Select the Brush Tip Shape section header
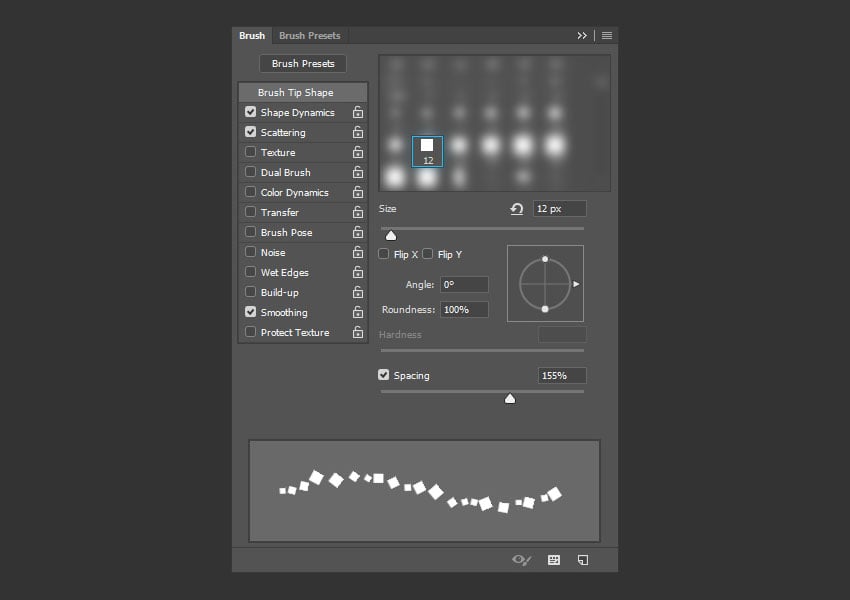 302,91
